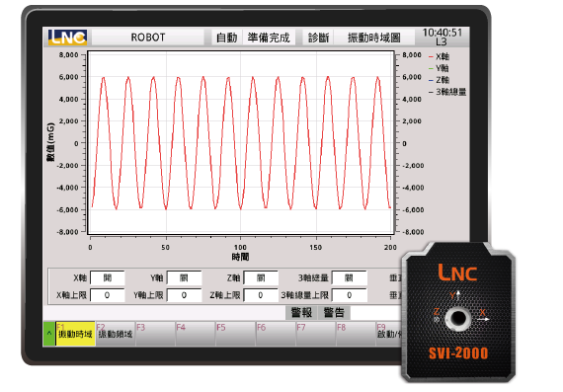Image resolution: width=563 pixels, height=392 pixels.
Task: Toggle the X軸 on/off field
Action: point(107,277)
